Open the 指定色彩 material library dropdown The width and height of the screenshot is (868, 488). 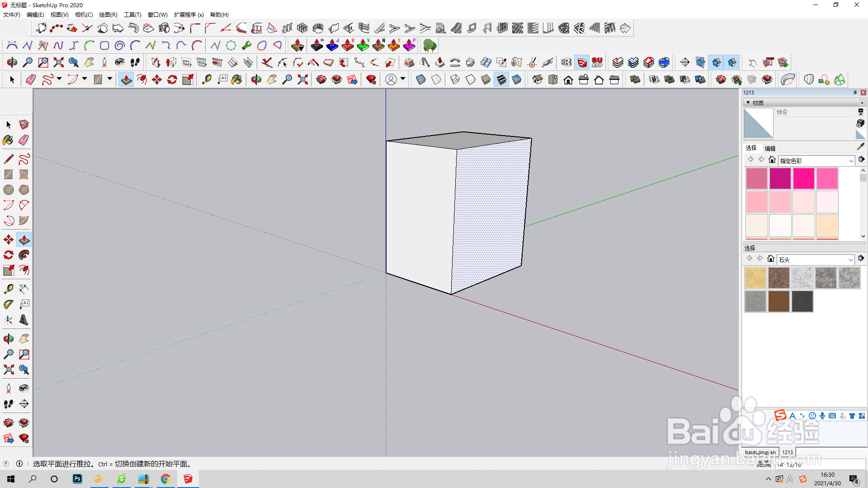(x=851, y=161)
